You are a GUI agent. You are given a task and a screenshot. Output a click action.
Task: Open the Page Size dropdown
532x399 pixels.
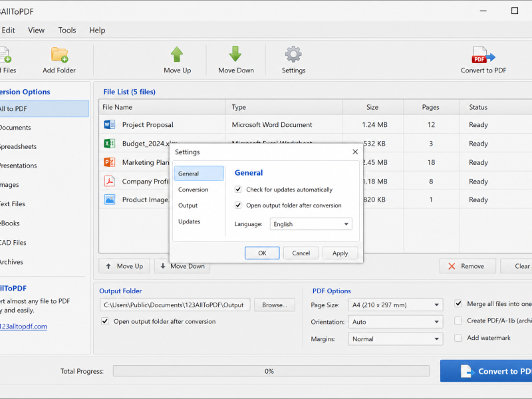pyautogui.click(x=395, y=305)
